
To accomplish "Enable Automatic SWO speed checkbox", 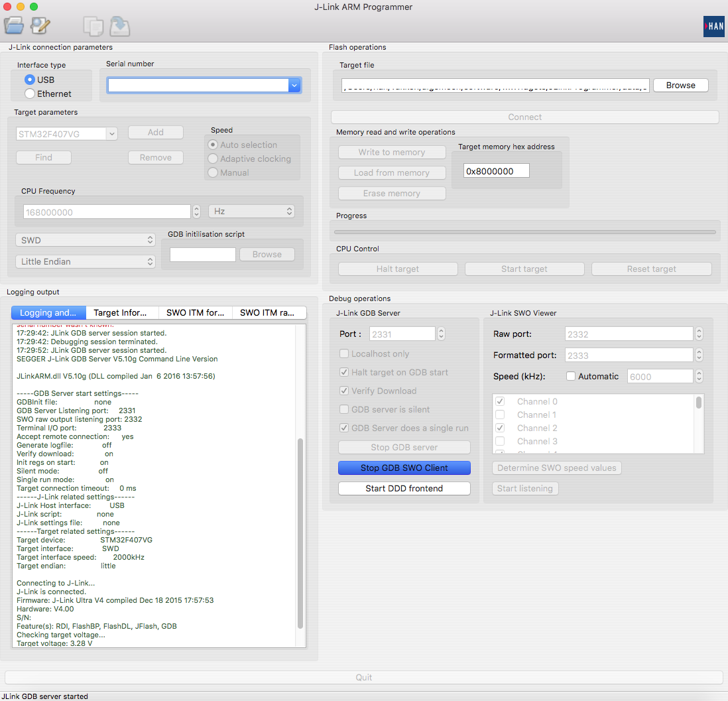I will [571, 376].
